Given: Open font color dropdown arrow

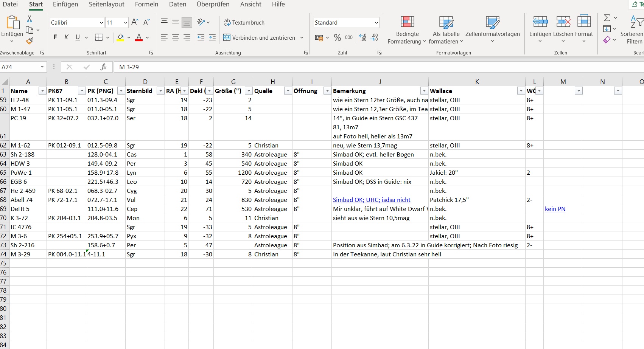Looking at the screenshot, I should [x=147, y=37].
